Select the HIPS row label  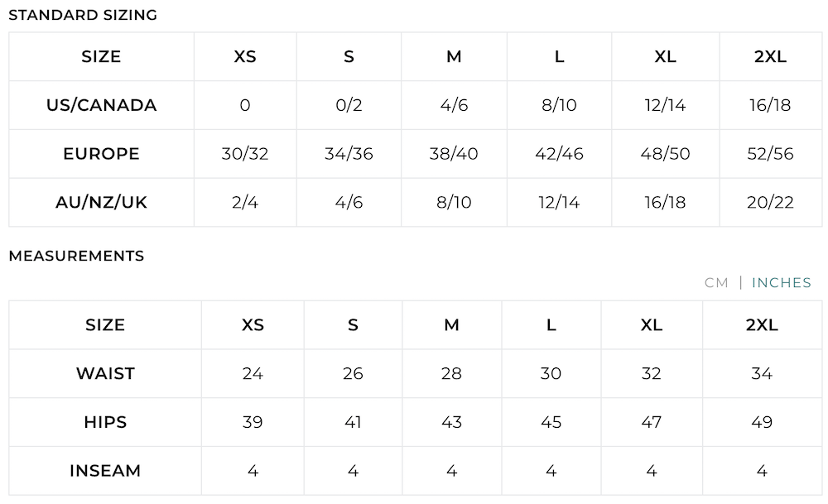tap(105, 422)
